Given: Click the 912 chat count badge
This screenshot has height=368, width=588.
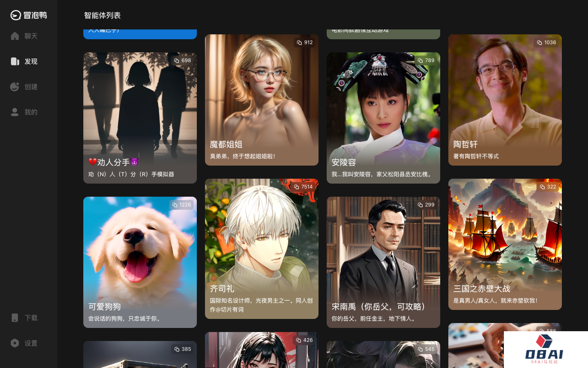Looking at the screenshot, I should [305, 43].
